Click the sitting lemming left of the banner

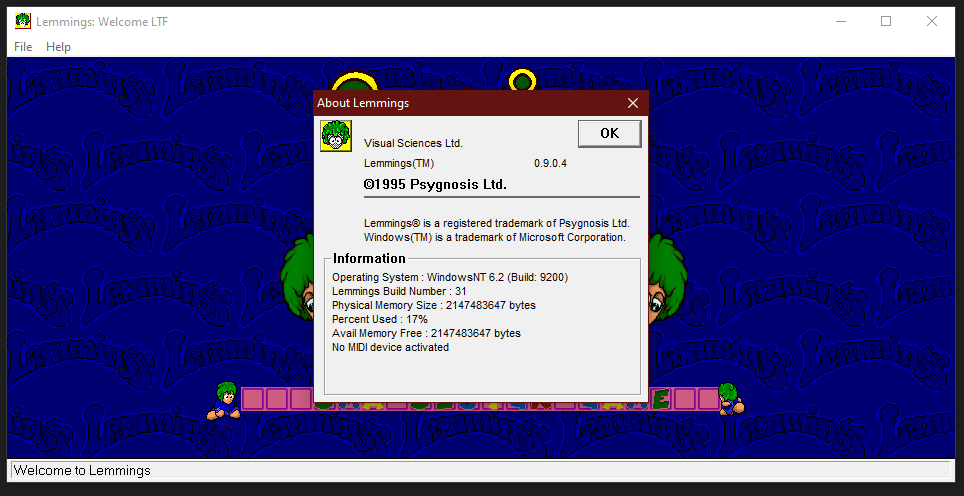tap(224, 401)
